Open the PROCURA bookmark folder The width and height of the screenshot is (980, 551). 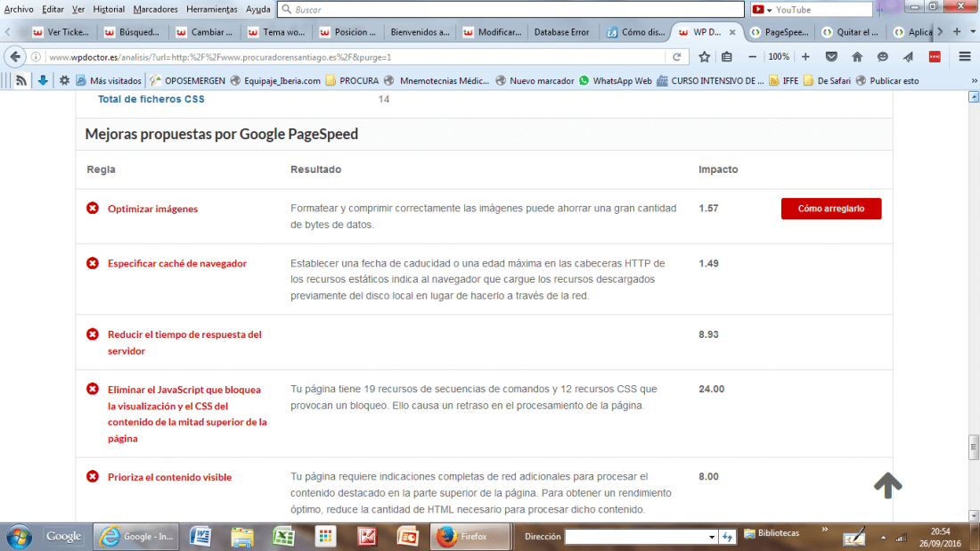(x=353, y=80)
